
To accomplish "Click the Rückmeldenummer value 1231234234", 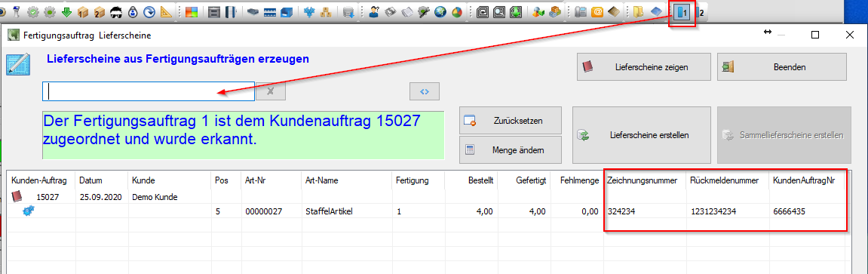I will 713,211.
